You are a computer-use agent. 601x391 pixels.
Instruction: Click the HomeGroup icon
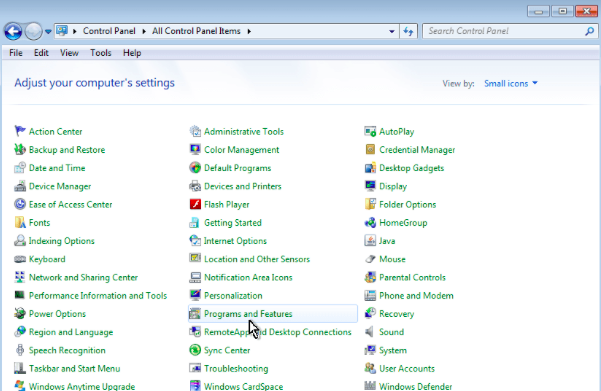coord(370,223)
